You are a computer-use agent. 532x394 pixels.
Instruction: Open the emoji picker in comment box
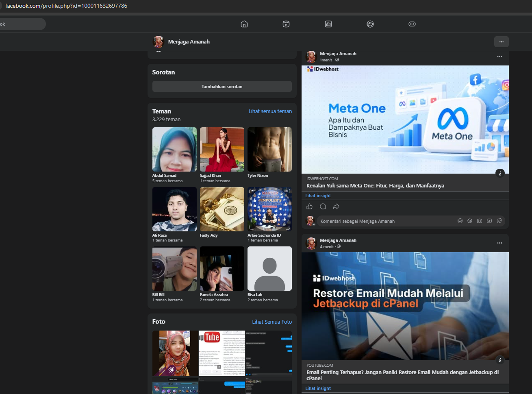tap(470, 221)
